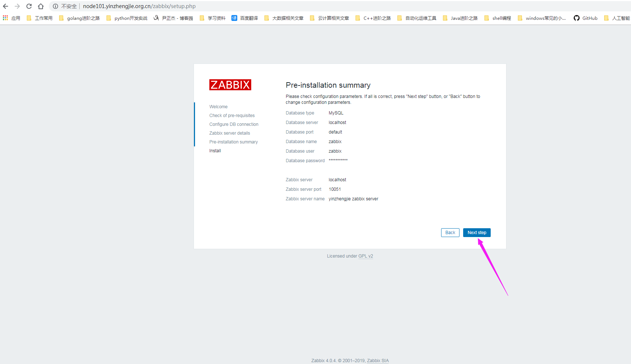
Task: Open the 工作常用 bookmark folder
Action: pyautogui.click(x=40, y=18)
